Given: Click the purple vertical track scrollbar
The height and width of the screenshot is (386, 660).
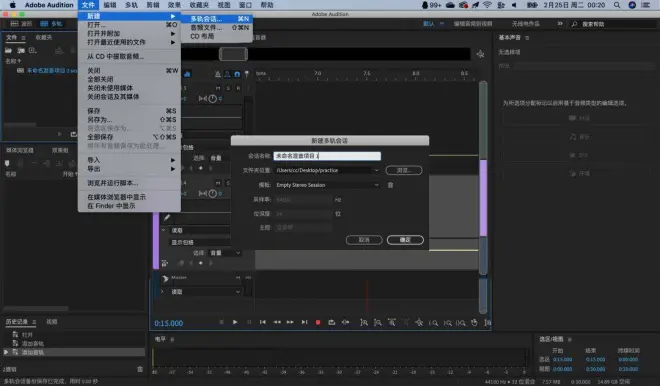Looking at the screenshot, I should coord(483,198).
